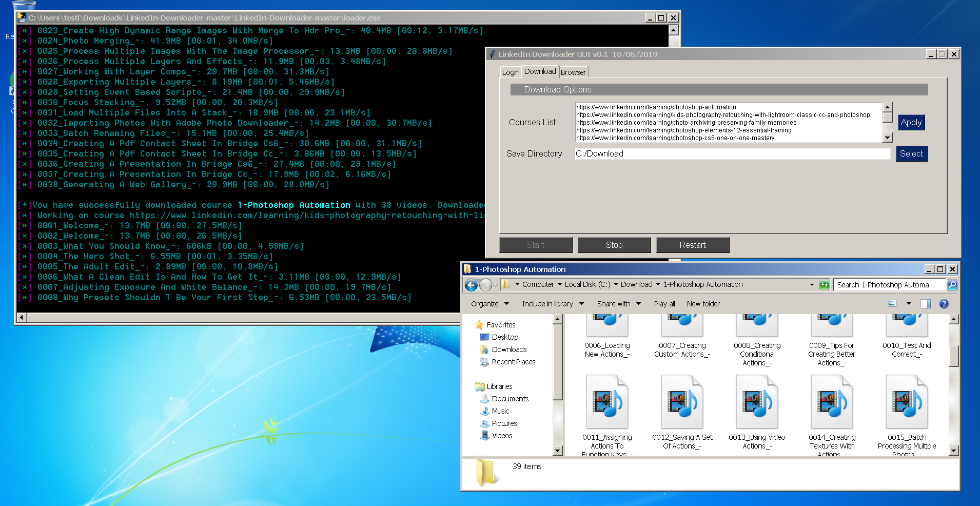Select the 0009_Tips For Creating Better Actions file
The height and width of the screenshot is (506, 980).
point(832,341)
